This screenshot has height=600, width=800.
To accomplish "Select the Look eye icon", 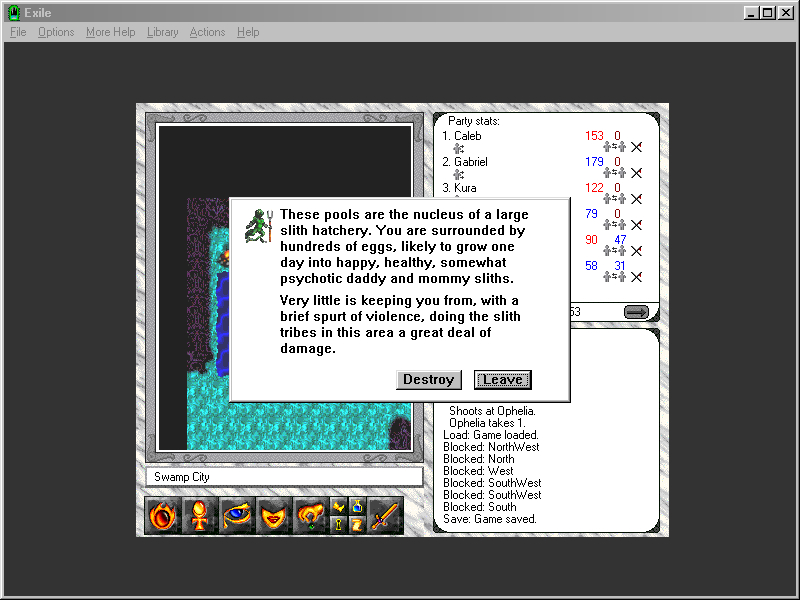I will tap(237, 516).
